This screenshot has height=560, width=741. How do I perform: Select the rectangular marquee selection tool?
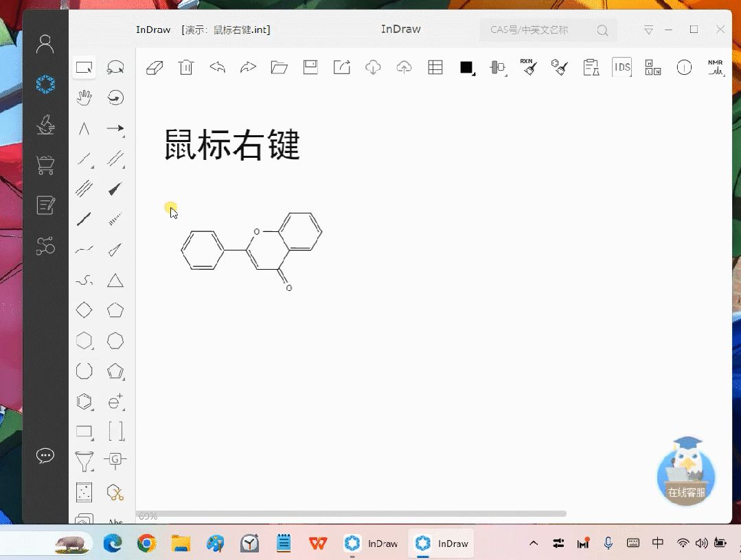pos(84,67)
